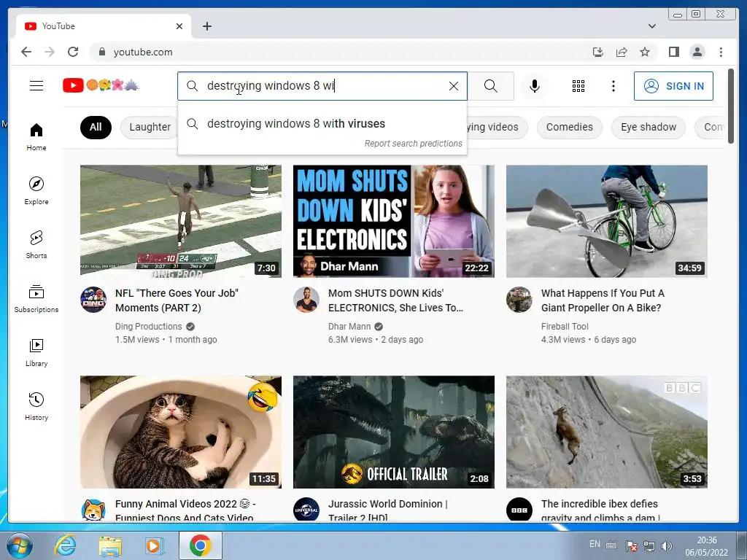Open the Giant Propeller bike video thumbnail

point(606,221)
